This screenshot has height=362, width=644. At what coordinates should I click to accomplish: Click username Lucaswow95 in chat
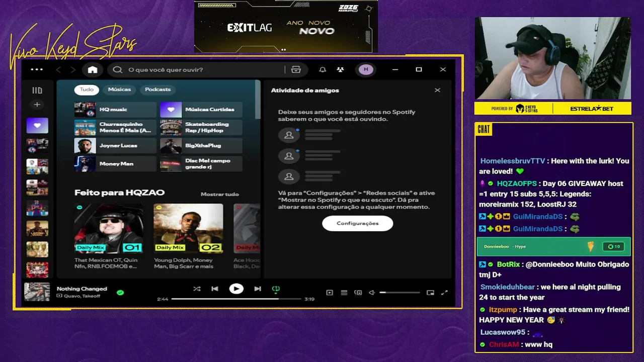503,332
